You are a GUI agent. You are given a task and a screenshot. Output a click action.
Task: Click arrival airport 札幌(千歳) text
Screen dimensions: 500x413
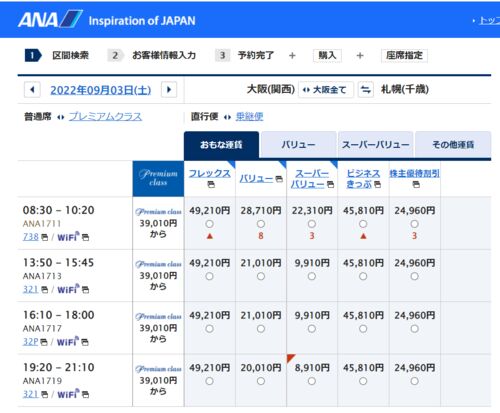click(405, 89)
